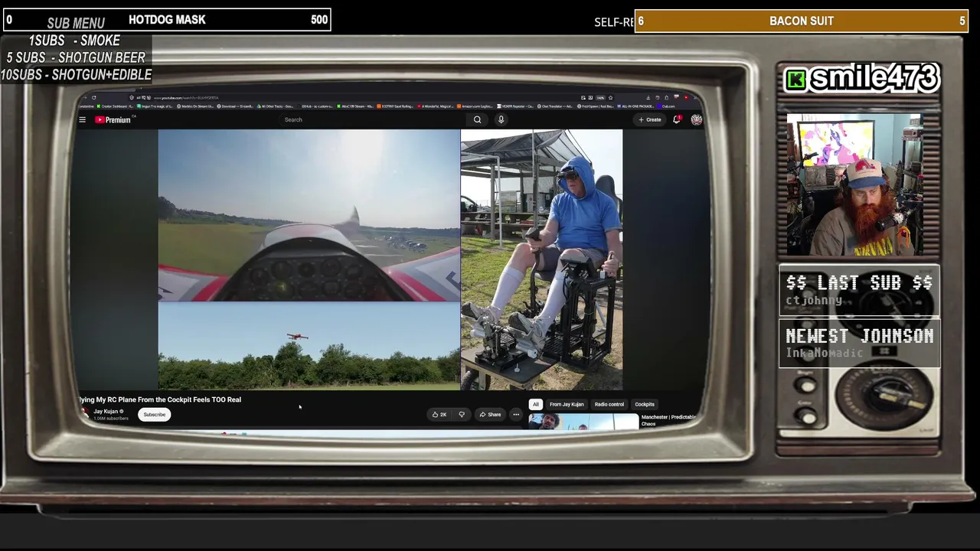The width and height of the screenshot is (980, 551).
Task: Click the Share button under the video
Action: click(x=490, y=415)
